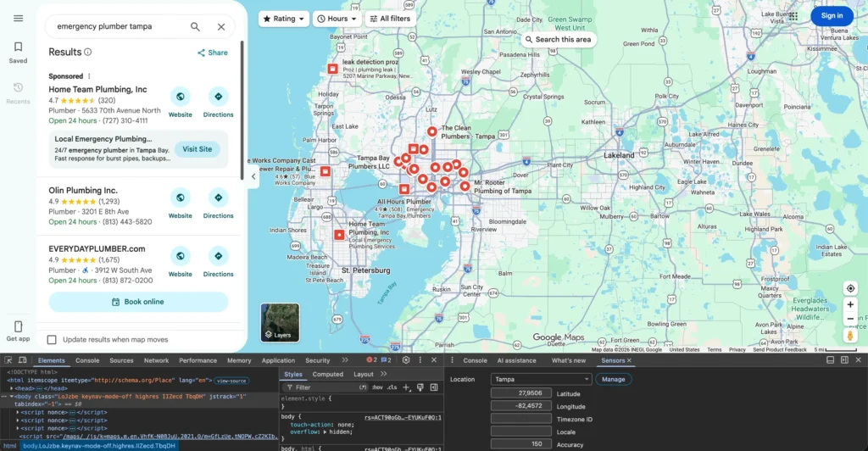Get directions to Olin Plumbing Inc.

tap(218, 198)
